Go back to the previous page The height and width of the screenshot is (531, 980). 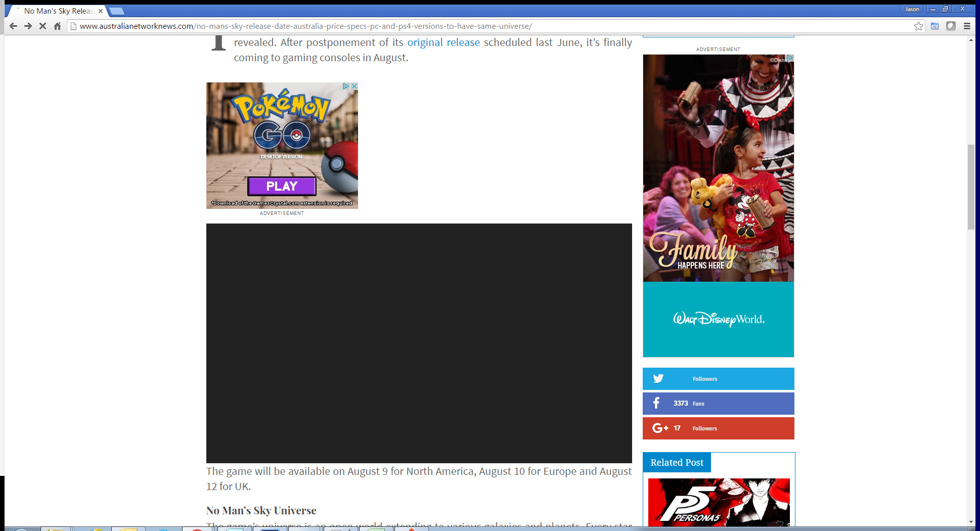pos(13,26)
